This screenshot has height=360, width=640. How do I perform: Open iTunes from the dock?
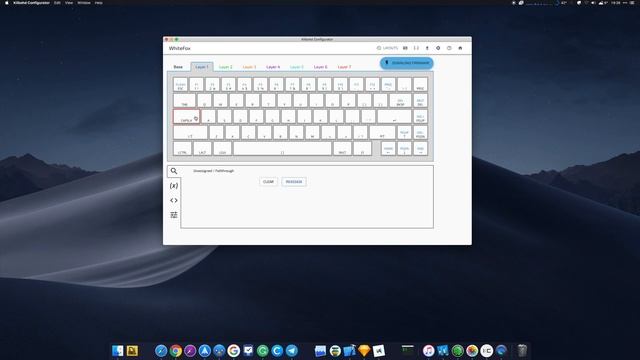(428, 351)
